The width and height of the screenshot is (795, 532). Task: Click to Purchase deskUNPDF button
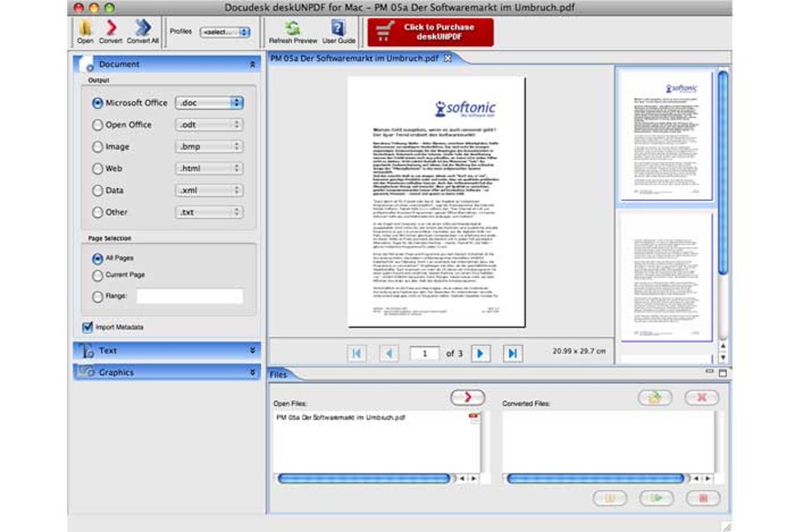click(430, 32)
